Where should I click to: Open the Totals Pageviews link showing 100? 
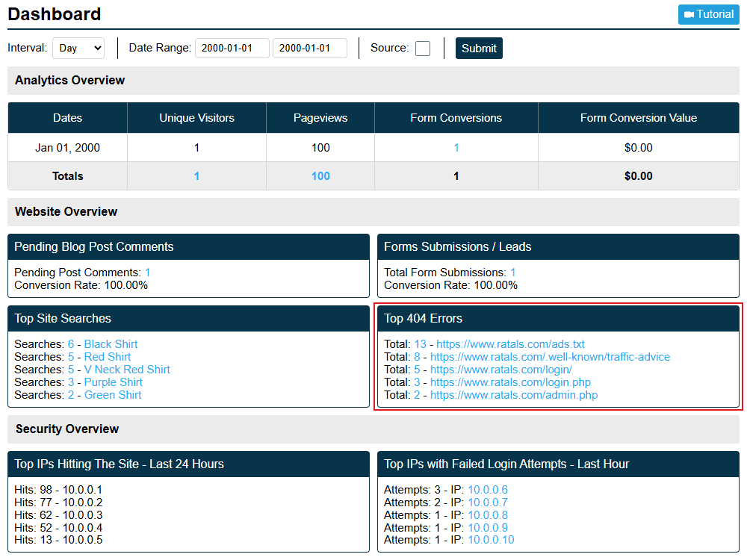pos(320,176)
